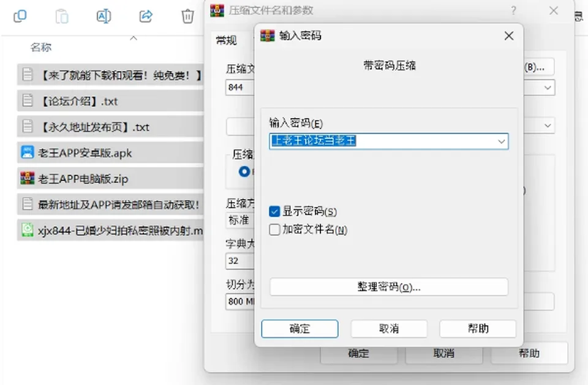588x385 pixels.
Task: Select the green video file icon for xjx844
Action: (28, 230)
